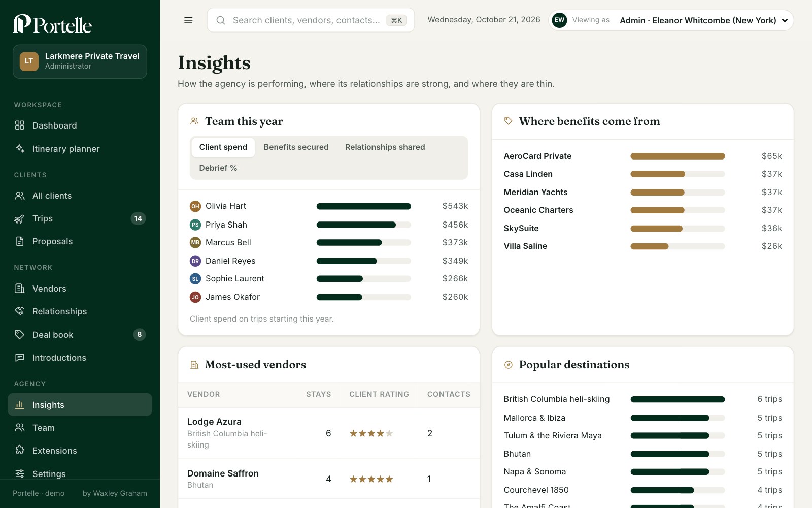Click the Marcus Bell row name
This screenshot has width=812, height=508.
coord(228,243)
